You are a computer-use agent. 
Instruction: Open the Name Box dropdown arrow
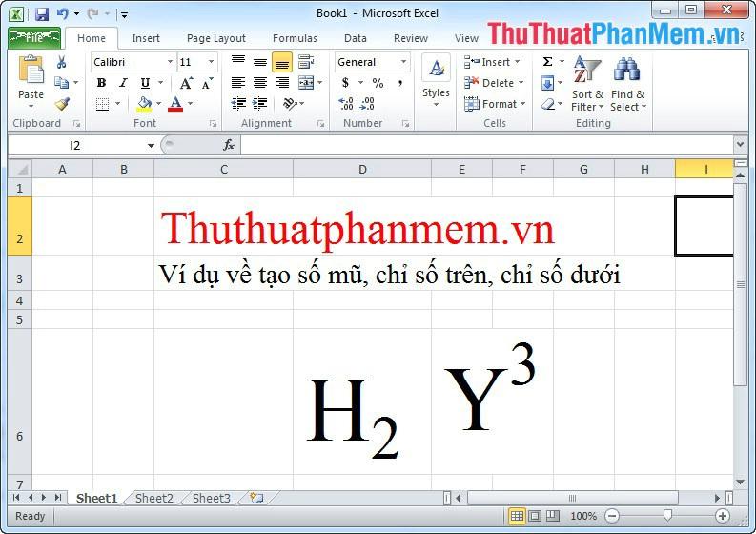coord(151,145)
